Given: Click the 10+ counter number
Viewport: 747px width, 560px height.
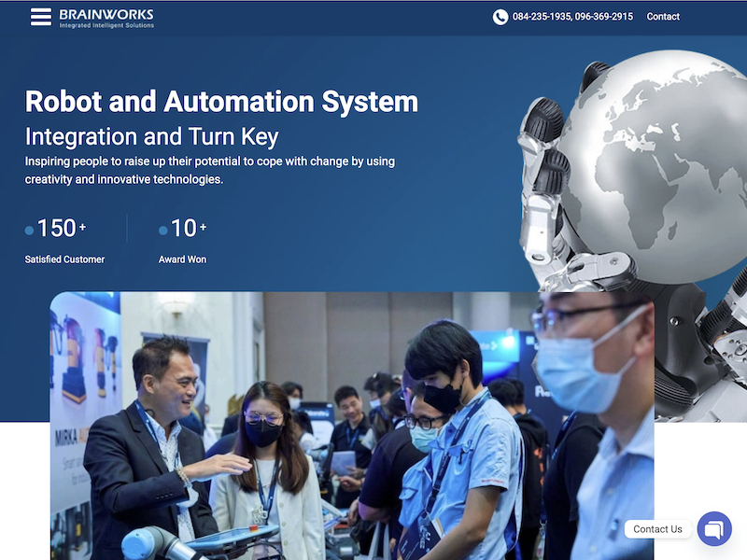Looking at the screenshot, I should point(185,228).
